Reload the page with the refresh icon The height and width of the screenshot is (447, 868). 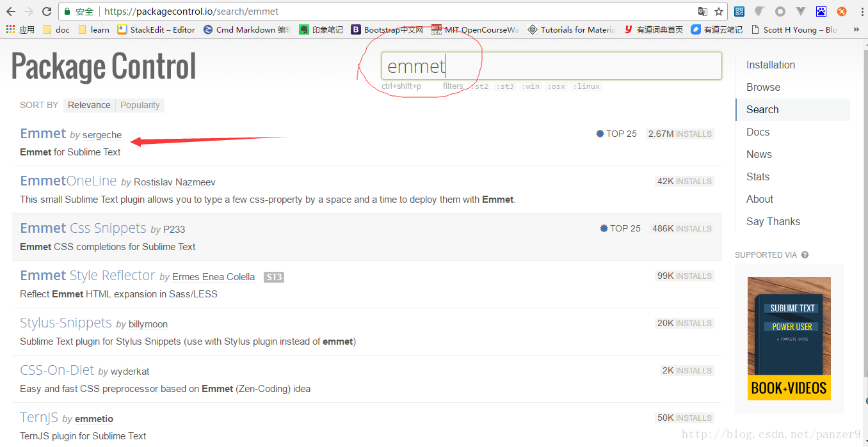pyautogui.click(x=46, y=12)
